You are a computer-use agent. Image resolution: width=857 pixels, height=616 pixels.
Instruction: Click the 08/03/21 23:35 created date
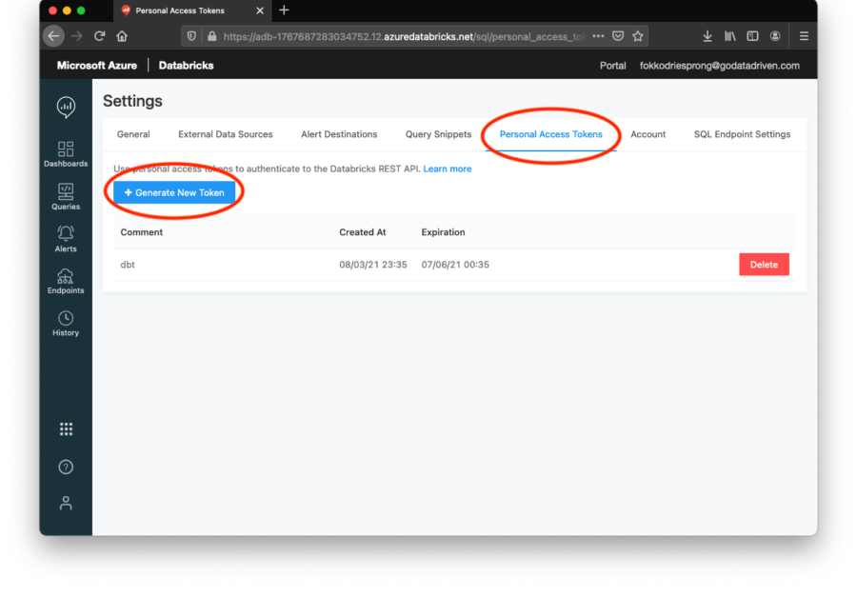(x=372, y=265)
